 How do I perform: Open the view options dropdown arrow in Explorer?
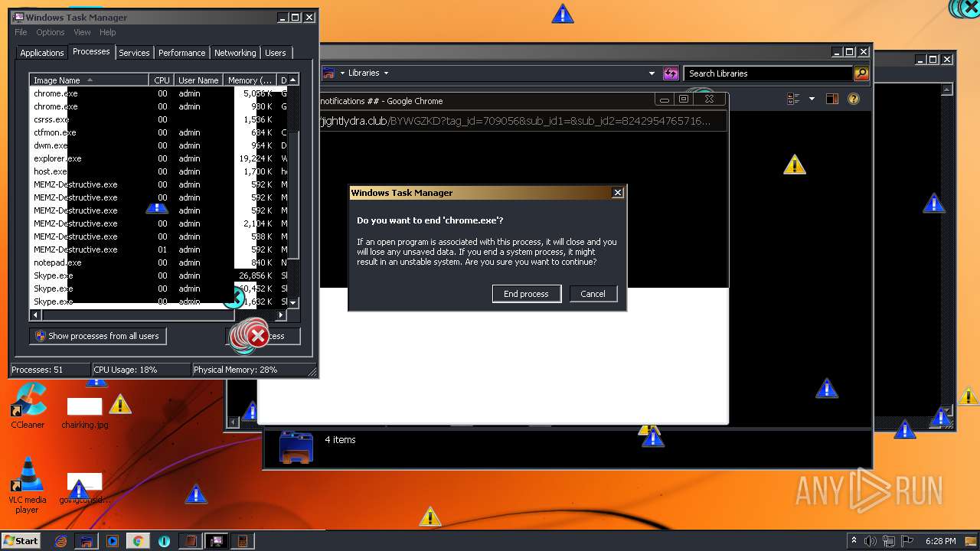pyautogui.click(x=812, y=99)
